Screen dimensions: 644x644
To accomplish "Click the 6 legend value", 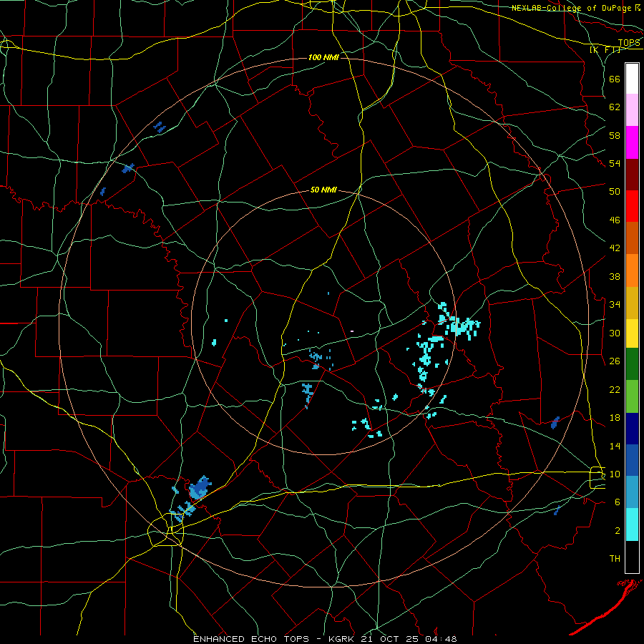I will (618, 502).
